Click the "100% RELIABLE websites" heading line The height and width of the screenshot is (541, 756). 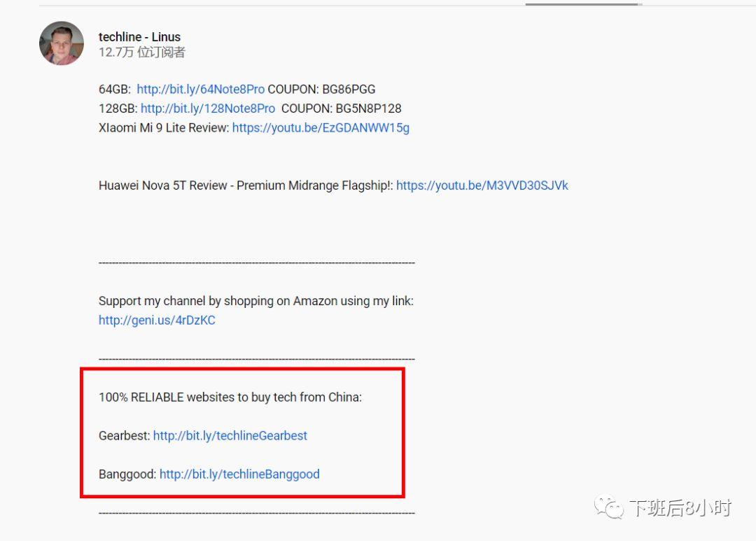[x=230, y=398]
